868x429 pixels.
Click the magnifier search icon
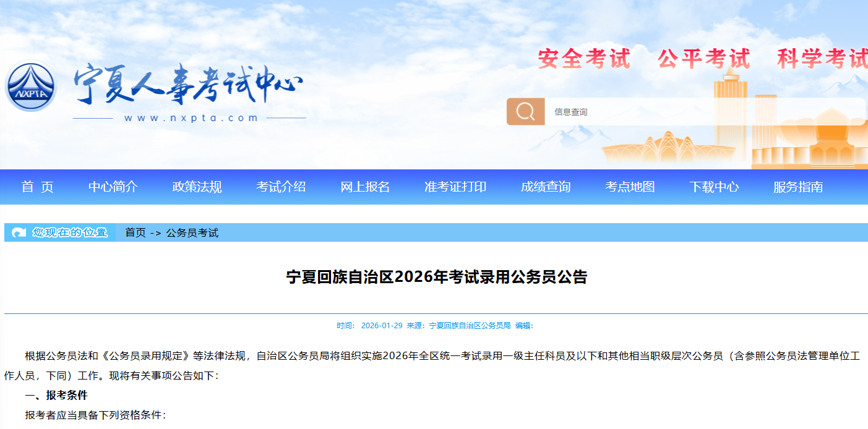[525, 112]
